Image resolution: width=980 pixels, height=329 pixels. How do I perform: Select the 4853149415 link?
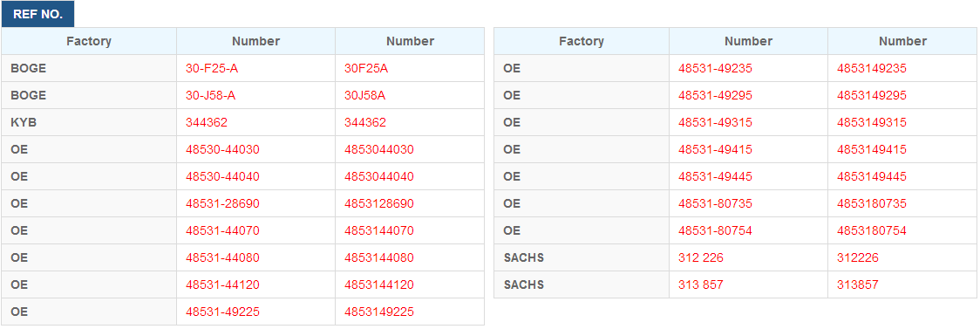coord(871,149)
